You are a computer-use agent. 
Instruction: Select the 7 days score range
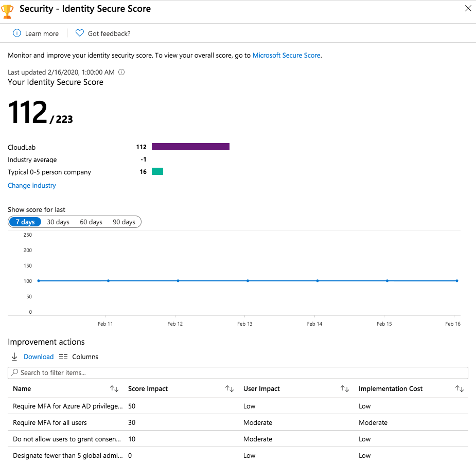coord(25,222)
